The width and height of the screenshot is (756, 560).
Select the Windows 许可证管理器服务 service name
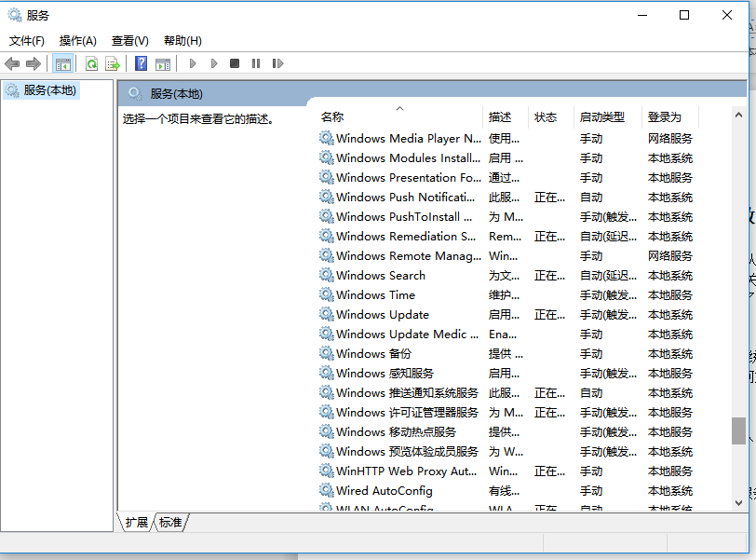pos(407,413)
